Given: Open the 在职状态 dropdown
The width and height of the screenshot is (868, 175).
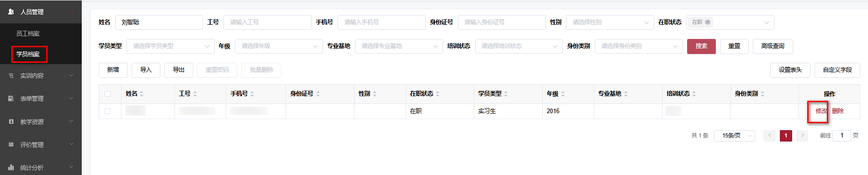Looking at the screenshot, I should pos(730,22).
